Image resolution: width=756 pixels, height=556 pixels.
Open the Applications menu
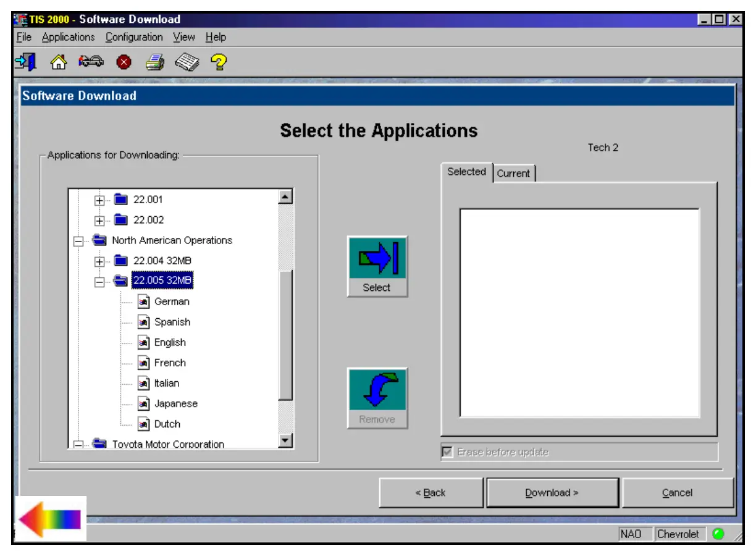[68, 37]
